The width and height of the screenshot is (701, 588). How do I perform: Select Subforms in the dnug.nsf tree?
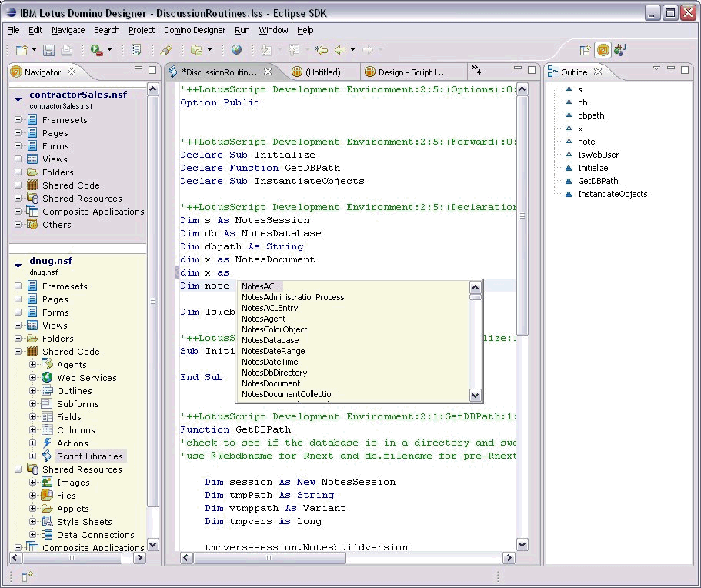coord(78,404)
